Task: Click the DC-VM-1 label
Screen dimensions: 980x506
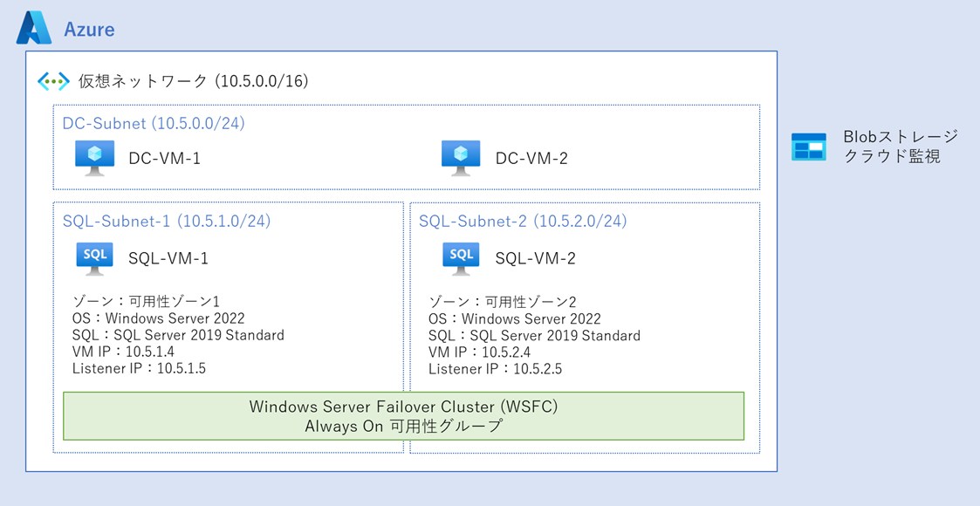Action: point(164,159)
